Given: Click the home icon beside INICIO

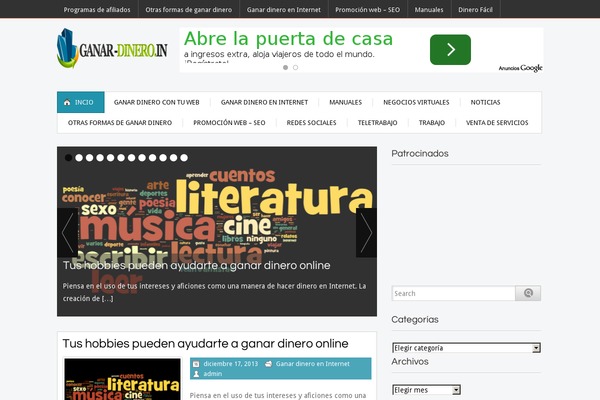Looking at the screenshot, I should coord(67,103).
